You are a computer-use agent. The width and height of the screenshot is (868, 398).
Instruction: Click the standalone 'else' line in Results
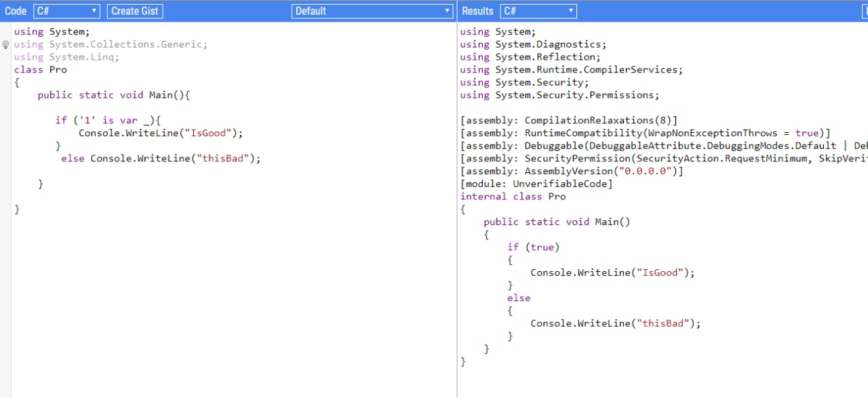coord(519,298)
